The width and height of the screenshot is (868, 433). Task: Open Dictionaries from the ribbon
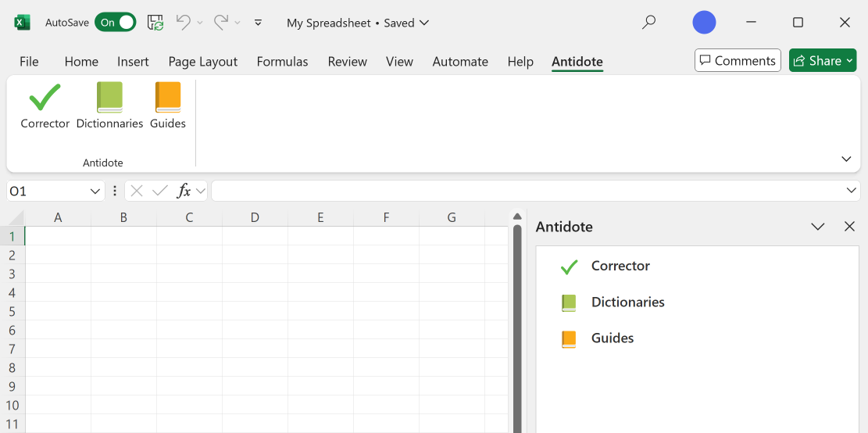point(109,98)
